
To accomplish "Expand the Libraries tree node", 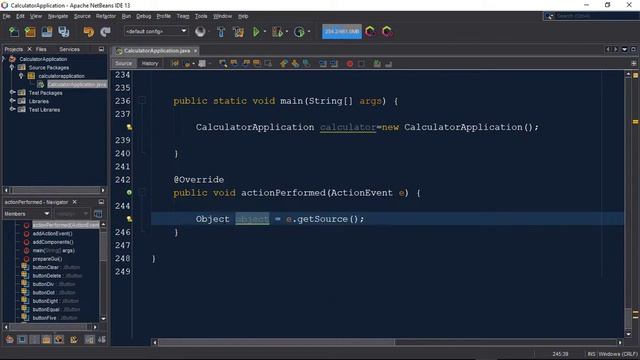I will [x=12, y=101].
